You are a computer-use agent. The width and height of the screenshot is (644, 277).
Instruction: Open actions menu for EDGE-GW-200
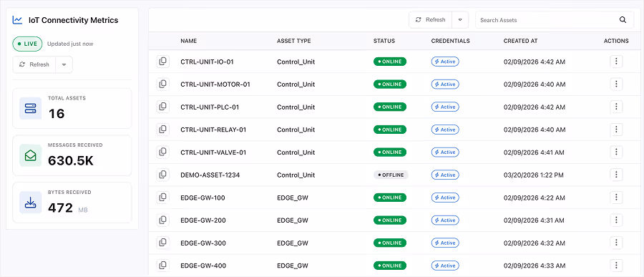(616, 220)
